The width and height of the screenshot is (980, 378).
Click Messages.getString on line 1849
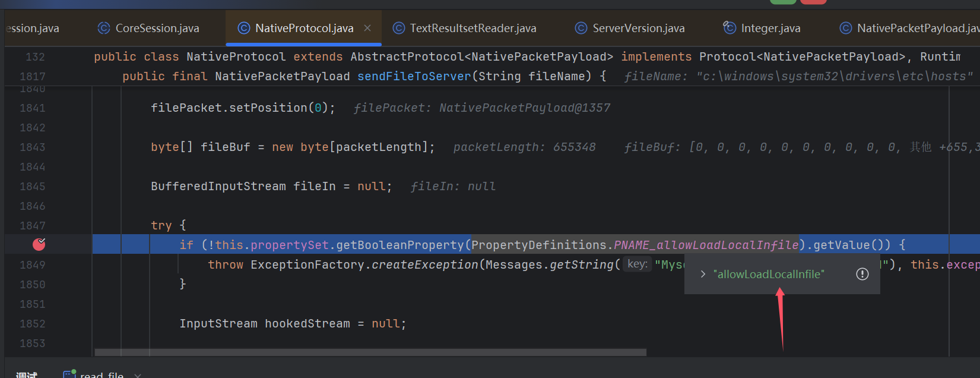(550, 265)
